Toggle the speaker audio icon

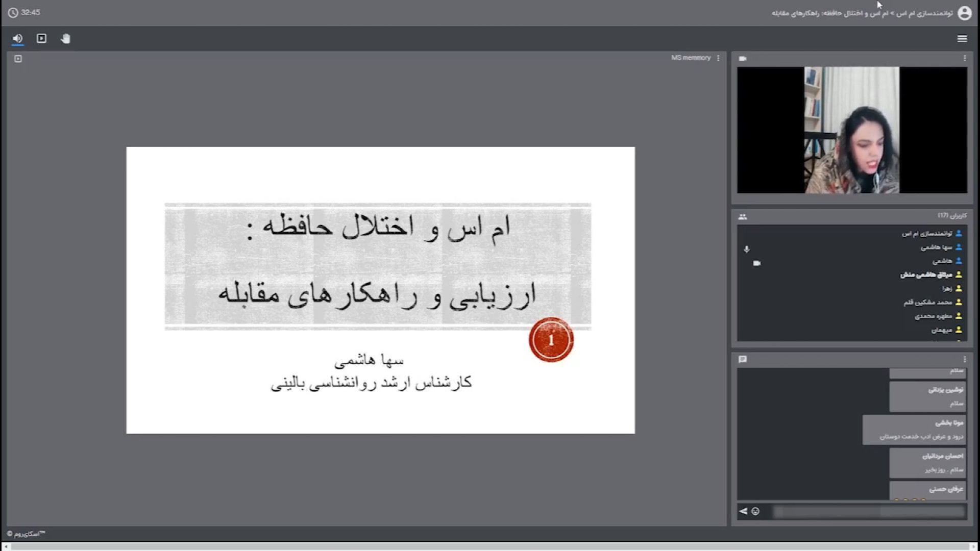[x=18, y=39]
